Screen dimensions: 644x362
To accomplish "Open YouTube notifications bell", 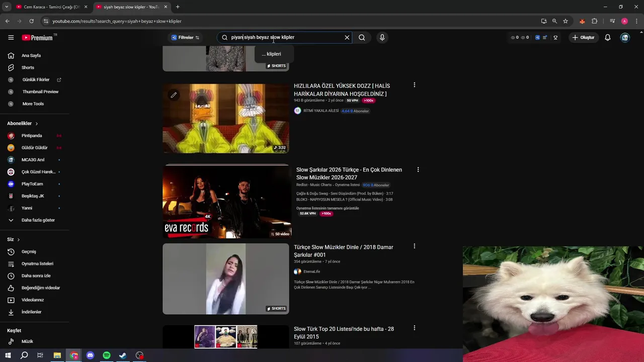I will (x=608, y=38).
